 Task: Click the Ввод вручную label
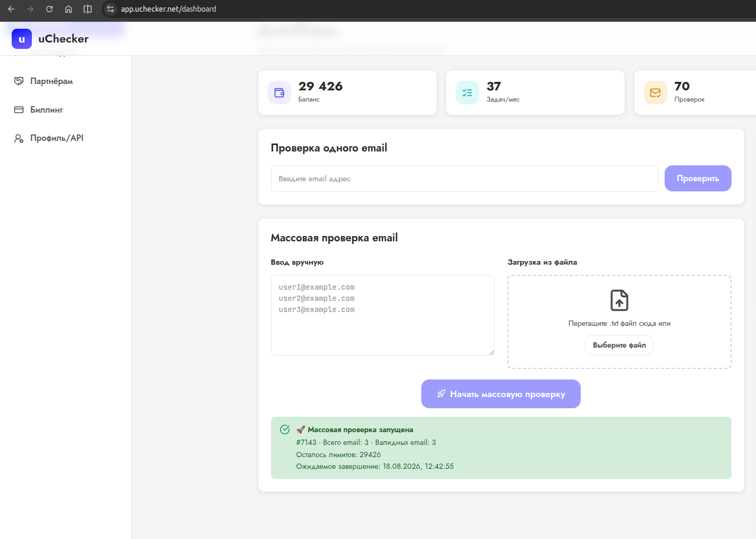297,262
